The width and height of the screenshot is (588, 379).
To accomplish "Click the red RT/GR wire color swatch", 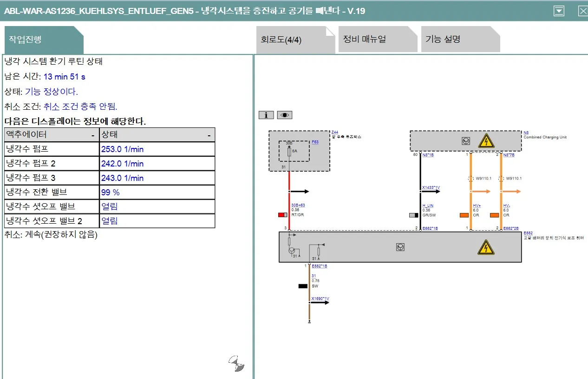I will point(282,215).
